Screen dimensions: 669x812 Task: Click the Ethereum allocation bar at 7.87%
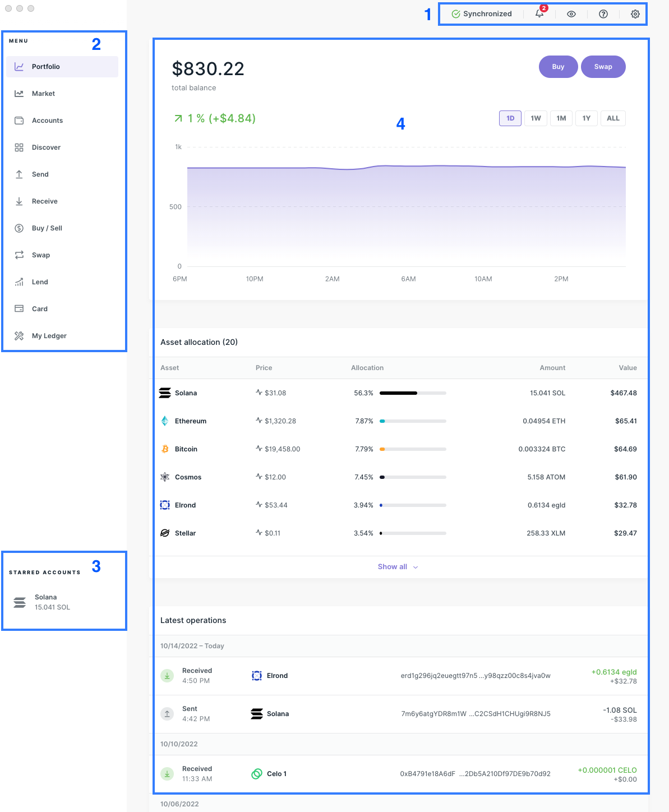point(413,421)
